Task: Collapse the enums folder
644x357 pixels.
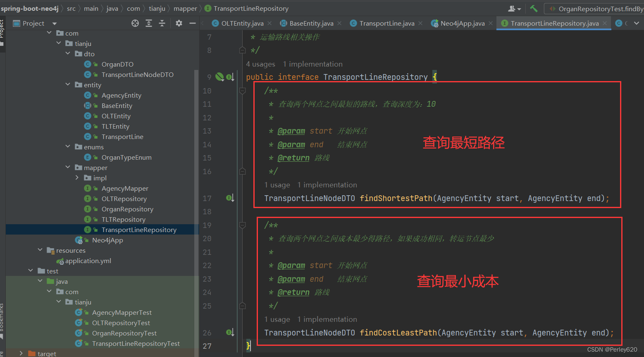Action: click(68, 146)
